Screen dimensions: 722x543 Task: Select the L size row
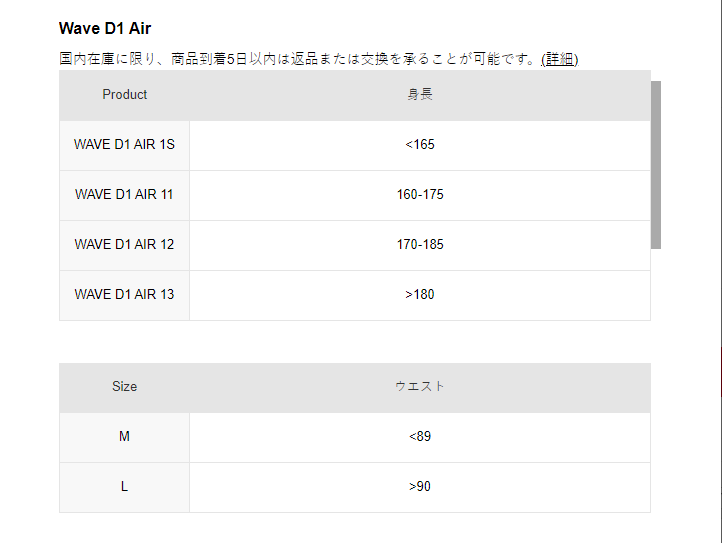coord(124,487)
